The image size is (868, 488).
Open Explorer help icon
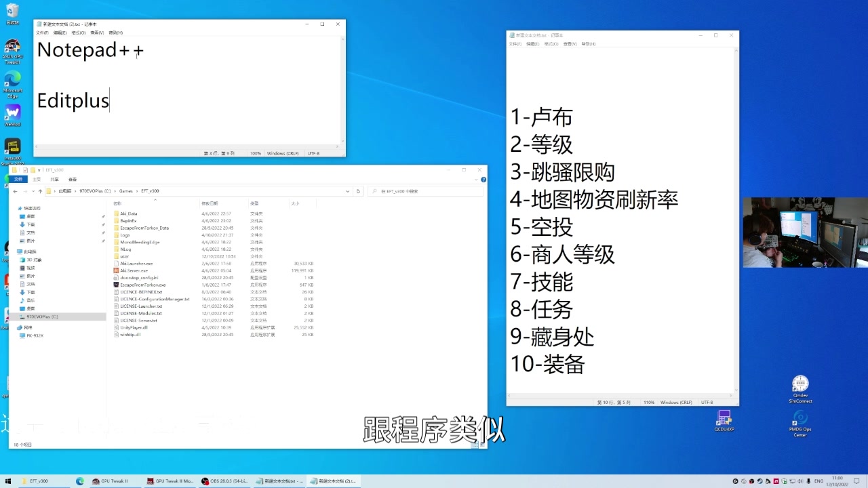(x=484, y=180)
